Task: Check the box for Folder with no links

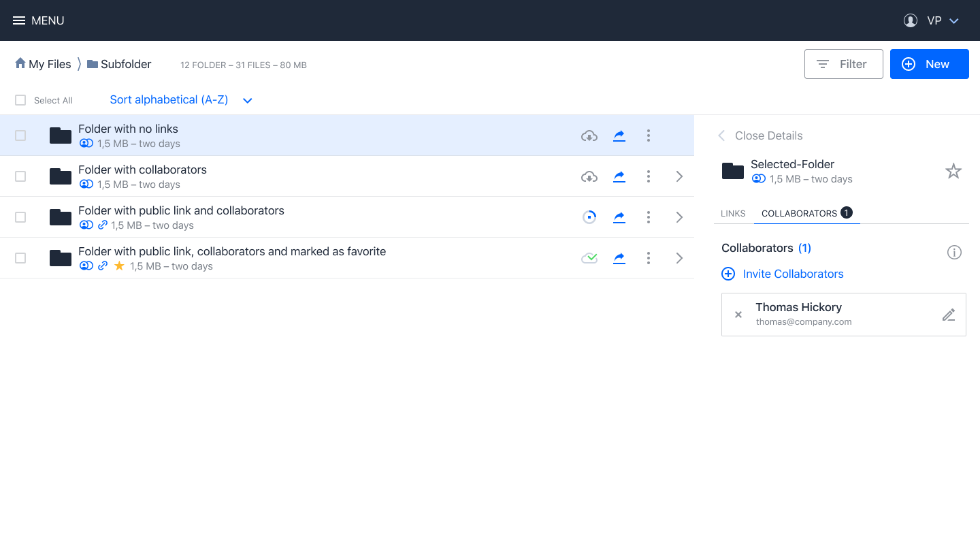Action: pos(20,135)
